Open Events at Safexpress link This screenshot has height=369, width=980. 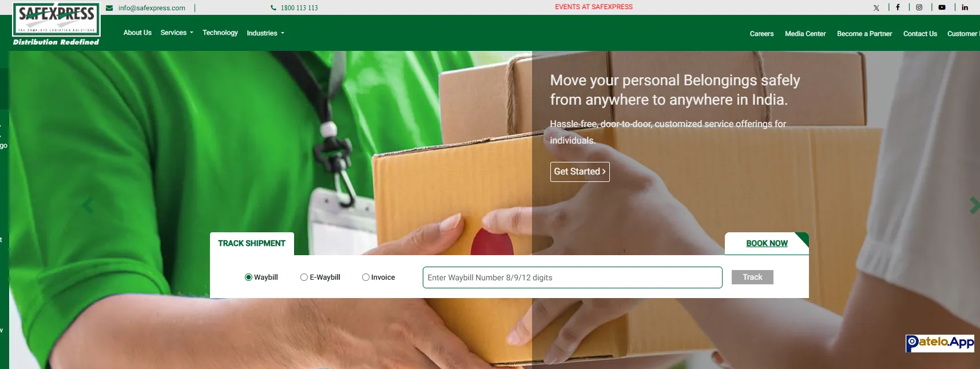[x=594, y=7]
